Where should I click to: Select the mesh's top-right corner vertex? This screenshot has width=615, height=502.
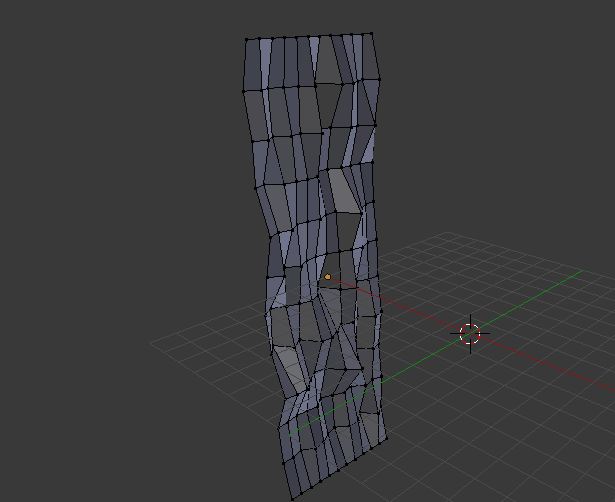pos(371,33)
